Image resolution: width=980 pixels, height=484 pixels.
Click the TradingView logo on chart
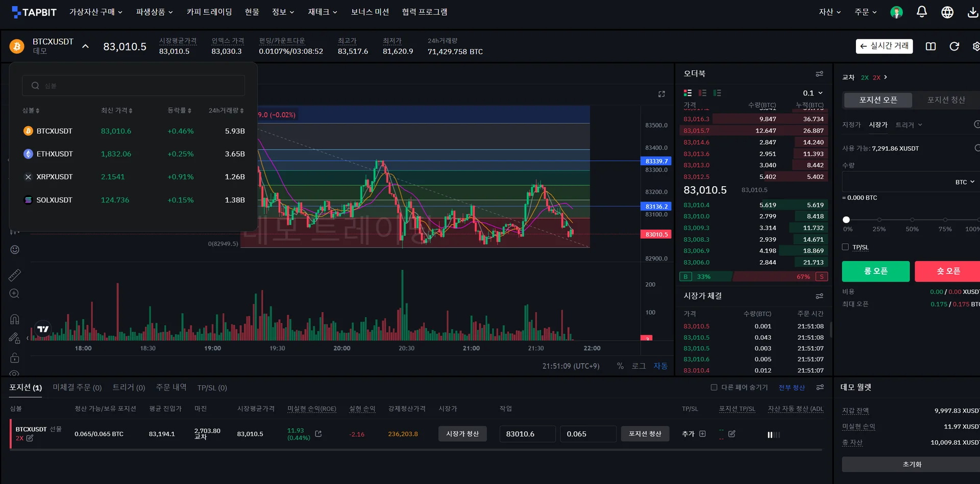click(43, 329)
